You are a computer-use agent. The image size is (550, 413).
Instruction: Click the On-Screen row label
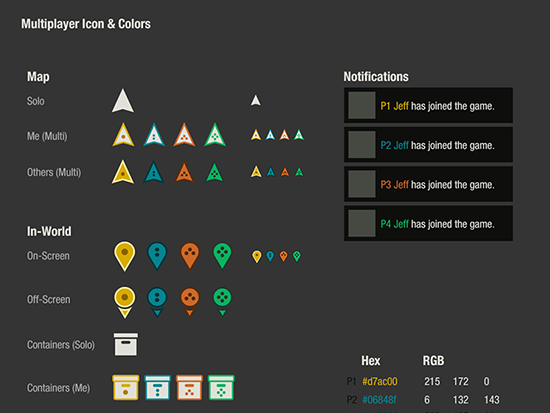(48, 256)
